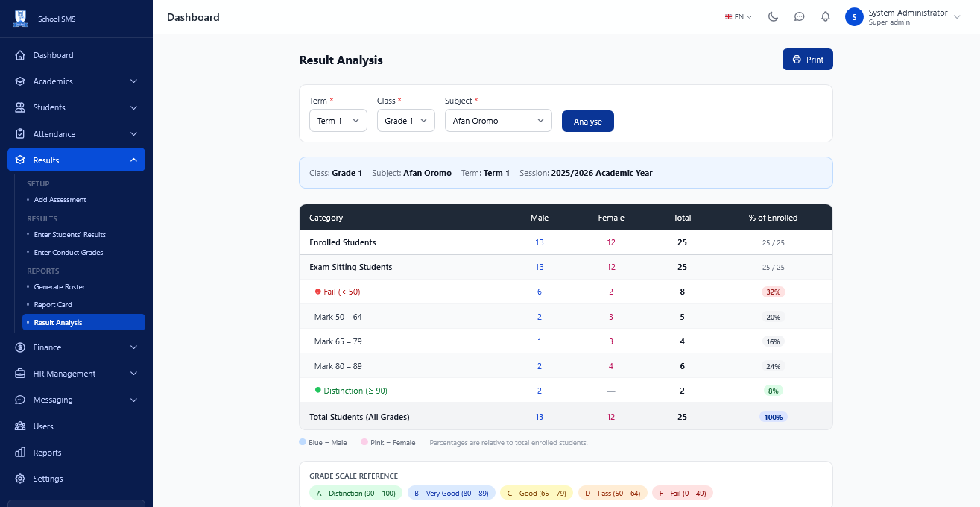The image size is (980, 507).
Task: Expand the Messaging menu chevron
Action: (x=133, y=400)
